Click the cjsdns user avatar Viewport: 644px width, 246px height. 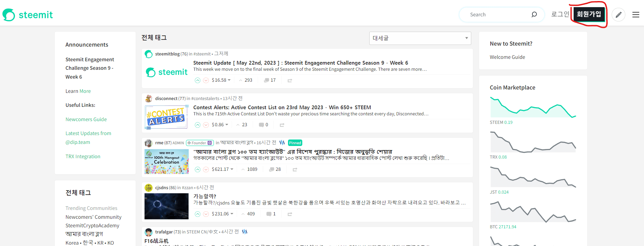pyautogui.click(x=149, y=188)
